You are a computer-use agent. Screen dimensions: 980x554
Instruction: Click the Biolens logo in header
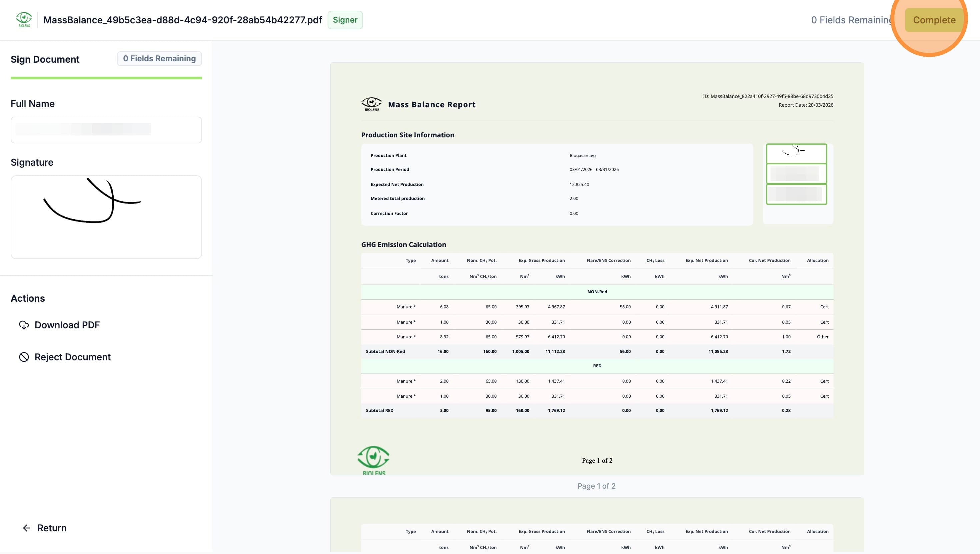(24, 20)
